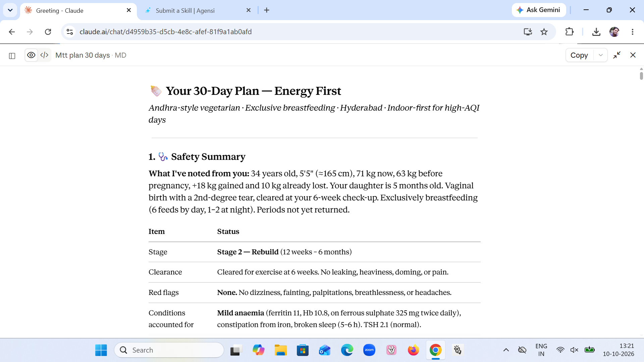Click the taskbar Search box
644x362 pixels.
(169, 350)
